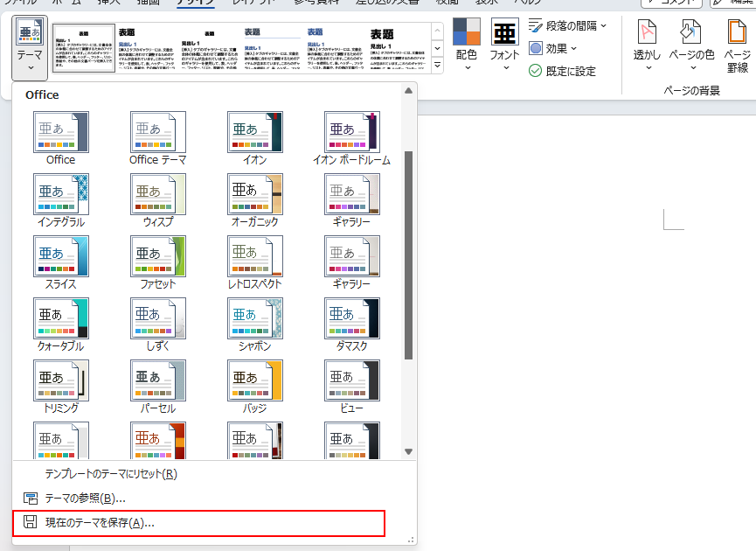Expand the 段落の間隔 options
This screenshot has height=551, width=756.
pyautogui.click(x=567, y=25)
